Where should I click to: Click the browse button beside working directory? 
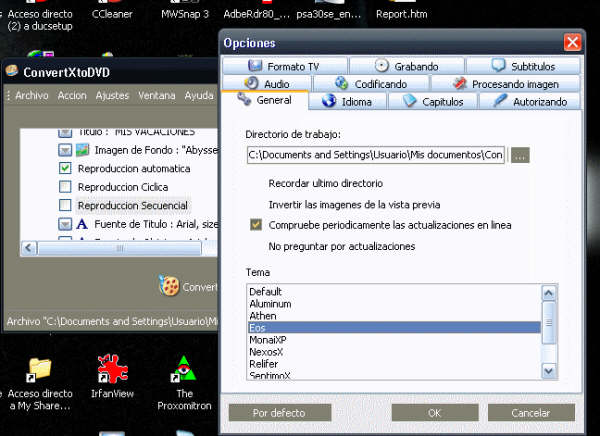click(x=520, y=155)
